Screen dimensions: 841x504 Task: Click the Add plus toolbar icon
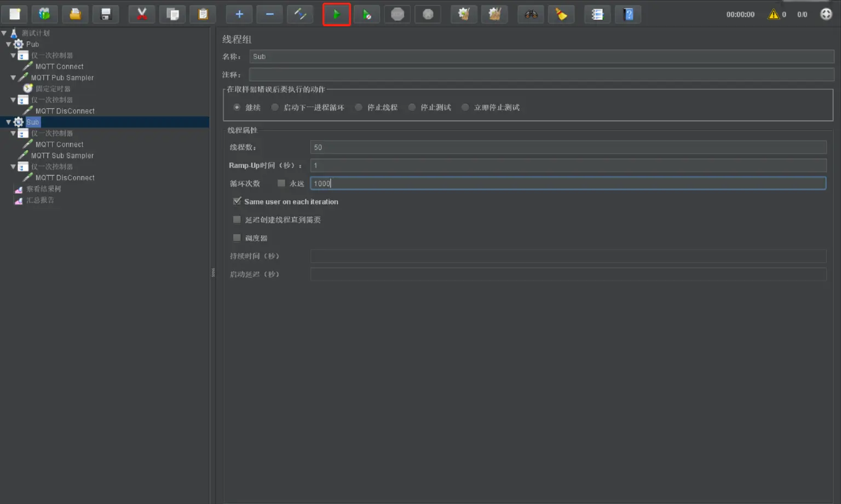point(239,14)
